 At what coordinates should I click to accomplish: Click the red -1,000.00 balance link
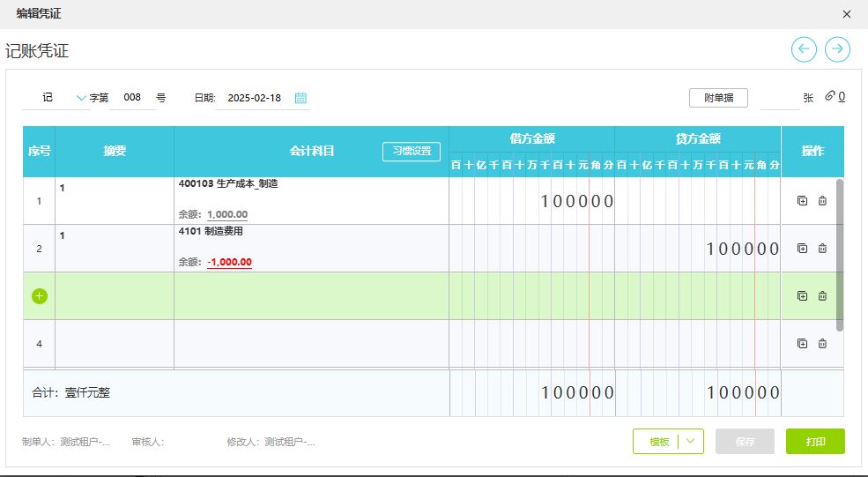[x=229, y=262]
